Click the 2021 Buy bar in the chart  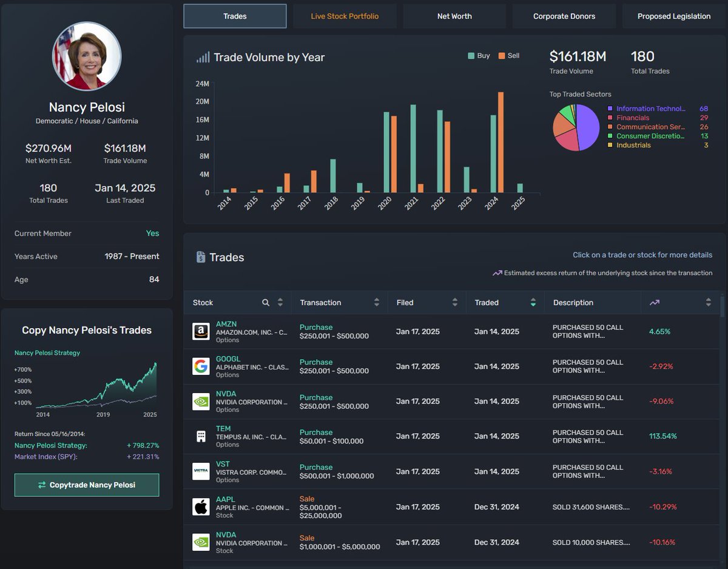pyautogui.click(x=413, y=149)
